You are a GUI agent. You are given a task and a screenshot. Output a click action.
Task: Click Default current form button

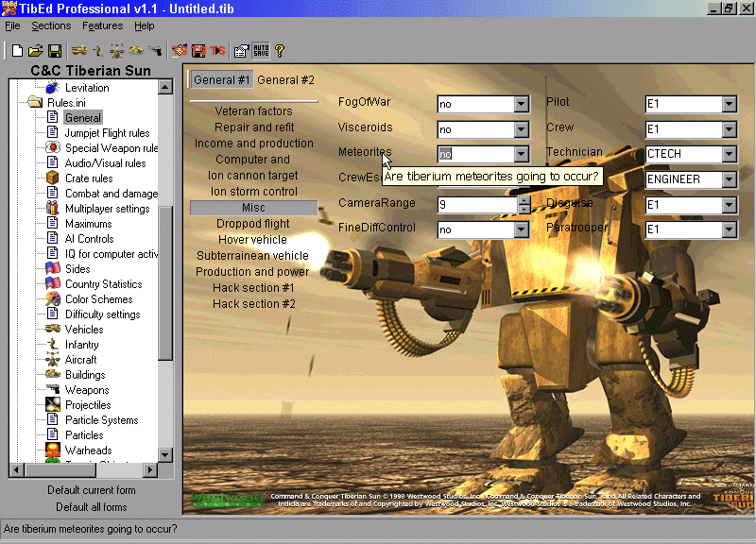click(x=92, y=490)
